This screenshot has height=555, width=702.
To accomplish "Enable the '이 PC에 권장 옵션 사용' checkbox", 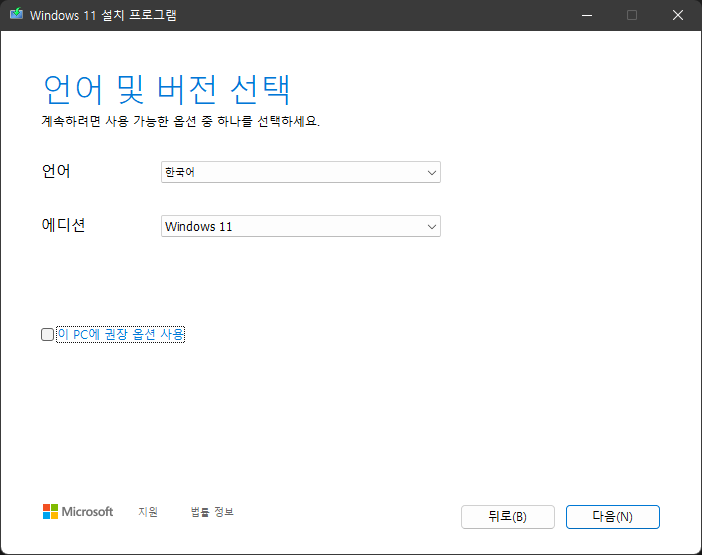I will point(47,334).
